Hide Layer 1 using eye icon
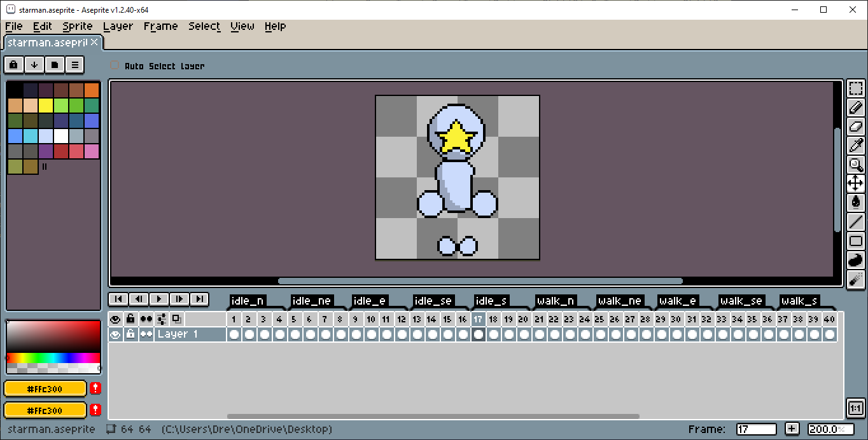The height and width of the screenshot is (440, 868). [x=115, y=334]
